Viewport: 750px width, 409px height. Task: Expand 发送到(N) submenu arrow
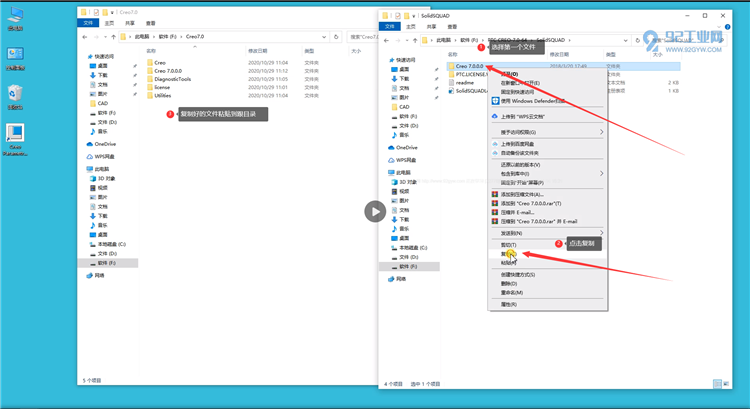[602, 233]
